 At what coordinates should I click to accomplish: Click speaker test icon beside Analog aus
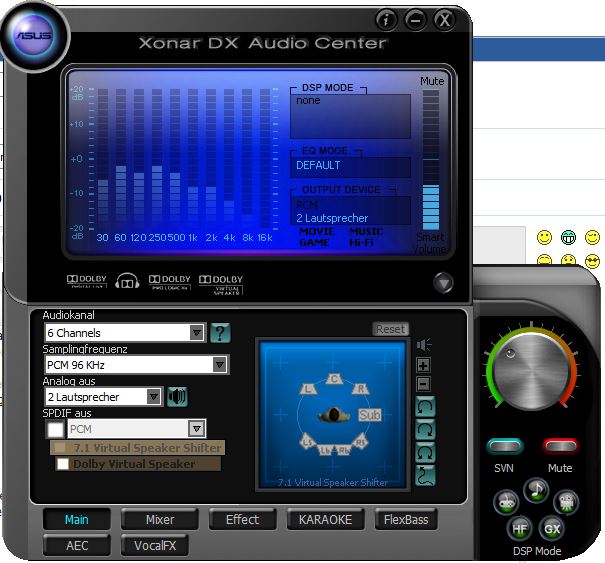pos(177,396)
